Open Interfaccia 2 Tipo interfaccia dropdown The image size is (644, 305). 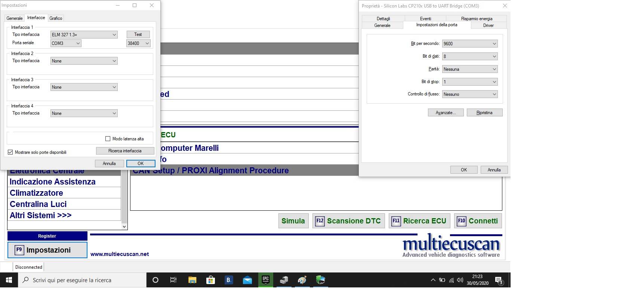(84, 61)
